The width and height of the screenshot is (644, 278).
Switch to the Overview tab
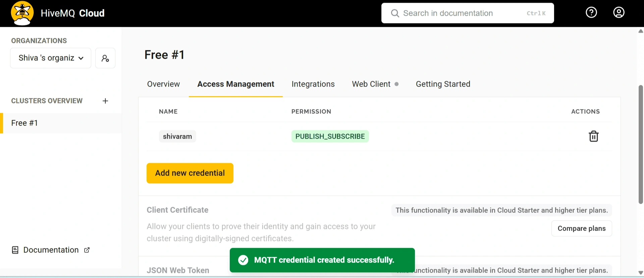[x=163, y=84]
